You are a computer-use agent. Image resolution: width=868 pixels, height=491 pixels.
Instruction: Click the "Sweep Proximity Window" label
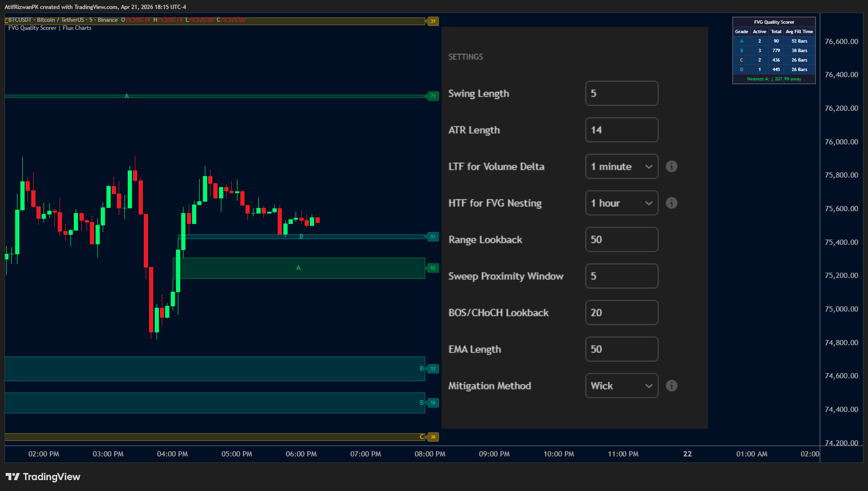(x=506, y=276)
